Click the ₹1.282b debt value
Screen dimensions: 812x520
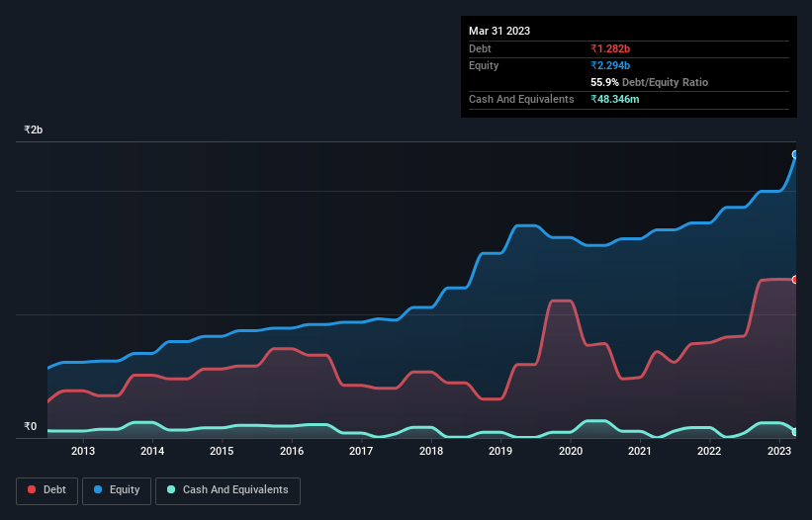610,48
